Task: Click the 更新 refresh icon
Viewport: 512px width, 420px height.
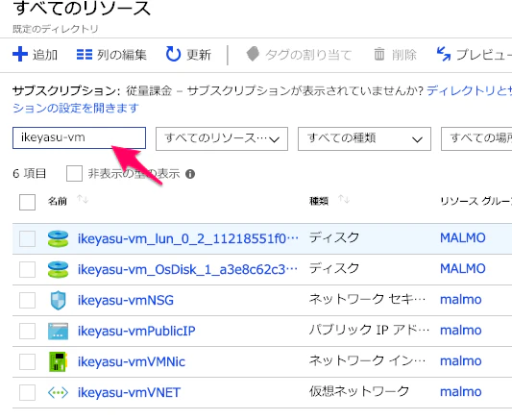Action: click(x=173, y=54)
